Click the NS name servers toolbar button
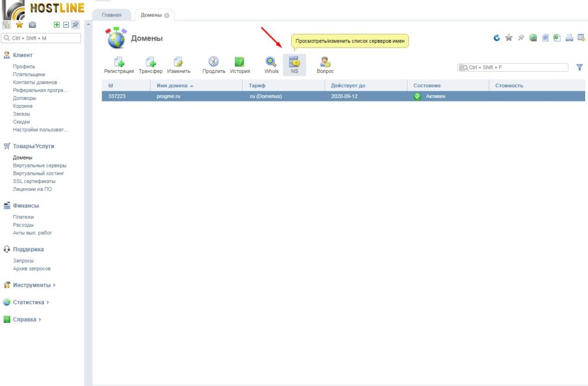 pyautogui.click(x=295, y=65)
